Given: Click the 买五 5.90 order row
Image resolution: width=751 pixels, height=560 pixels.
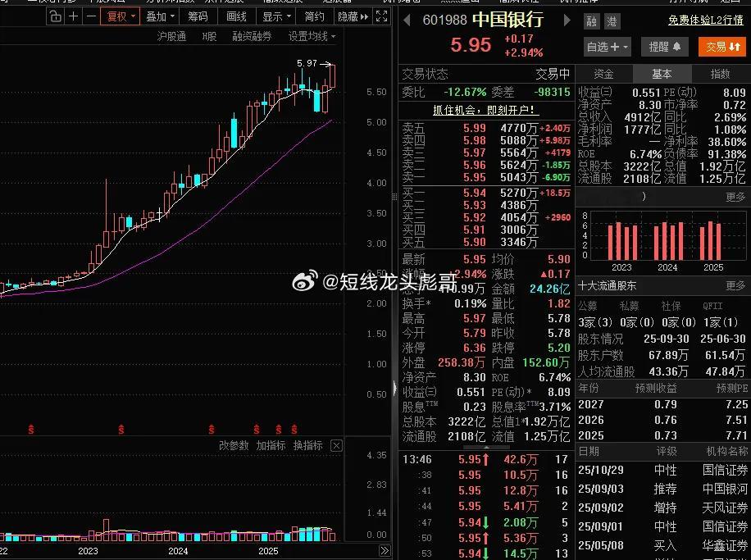Looking at the screenshot, I should pyautogui.click(x=486, y=243).
